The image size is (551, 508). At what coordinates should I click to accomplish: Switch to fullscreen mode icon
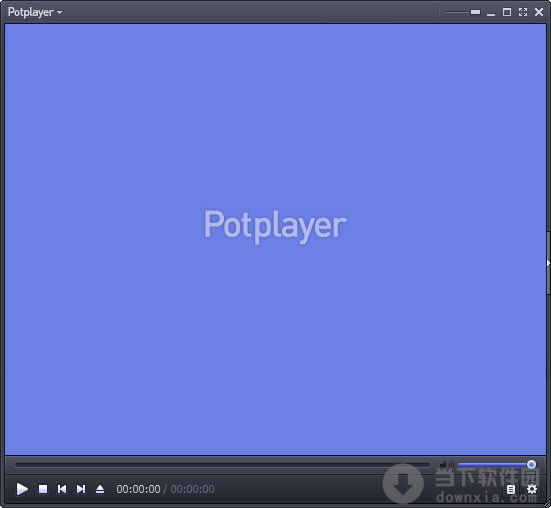click(523, 12)
